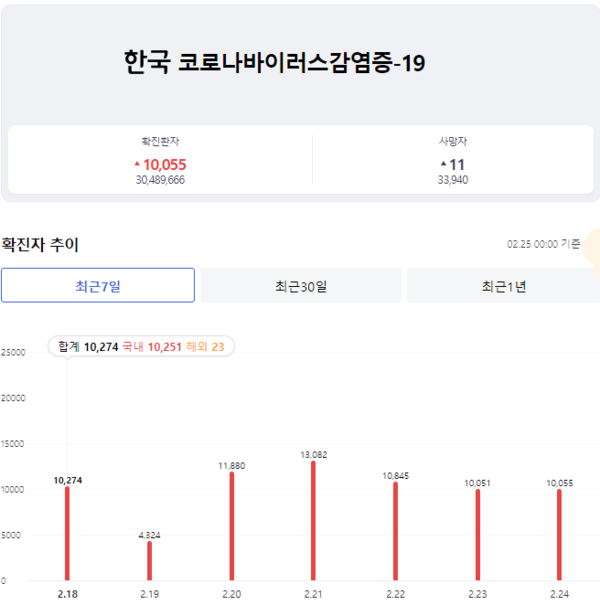Click the 02.25 00:00 기준 timestamp
Viewport: 600px width, 605px height.
(543, 244)
